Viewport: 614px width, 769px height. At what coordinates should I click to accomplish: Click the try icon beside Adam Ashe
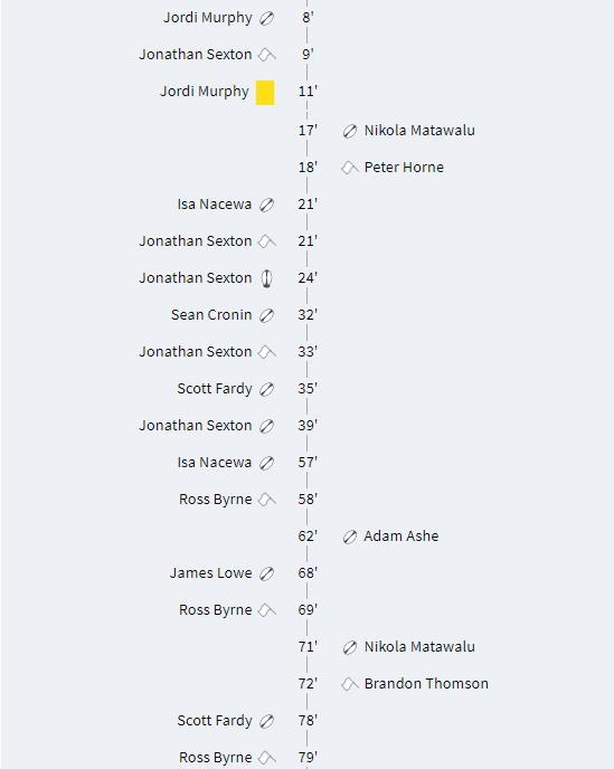tap(350, 537)
